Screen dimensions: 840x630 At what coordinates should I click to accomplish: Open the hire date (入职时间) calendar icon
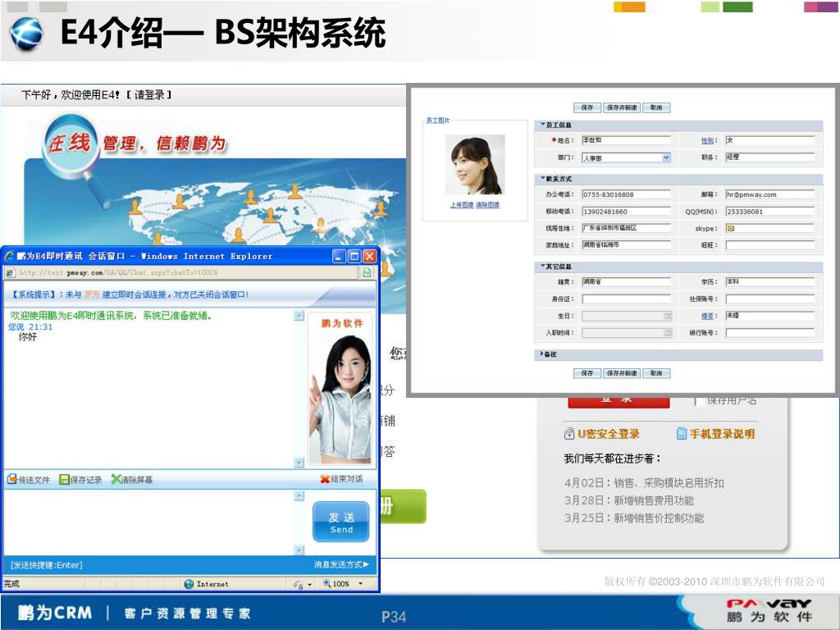[x=667, y=333]
